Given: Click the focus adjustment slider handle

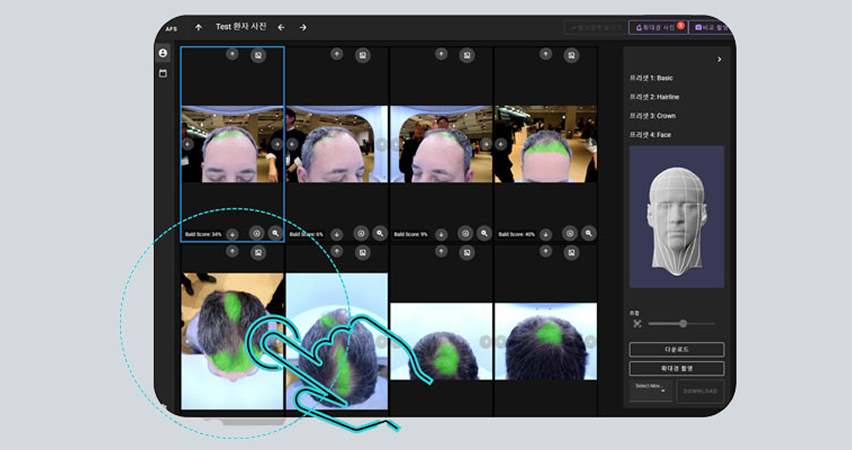Looking at the screenshot, I should (683, 323).
